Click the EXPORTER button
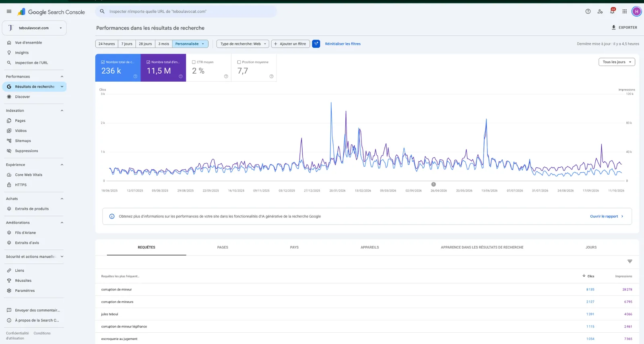 click(x=624, y=27)
